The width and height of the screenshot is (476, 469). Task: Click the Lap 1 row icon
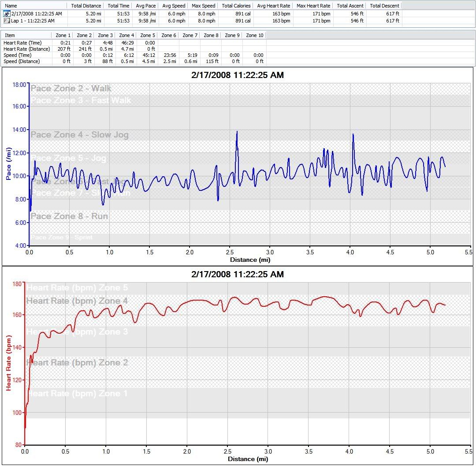(x=6, y=21)
